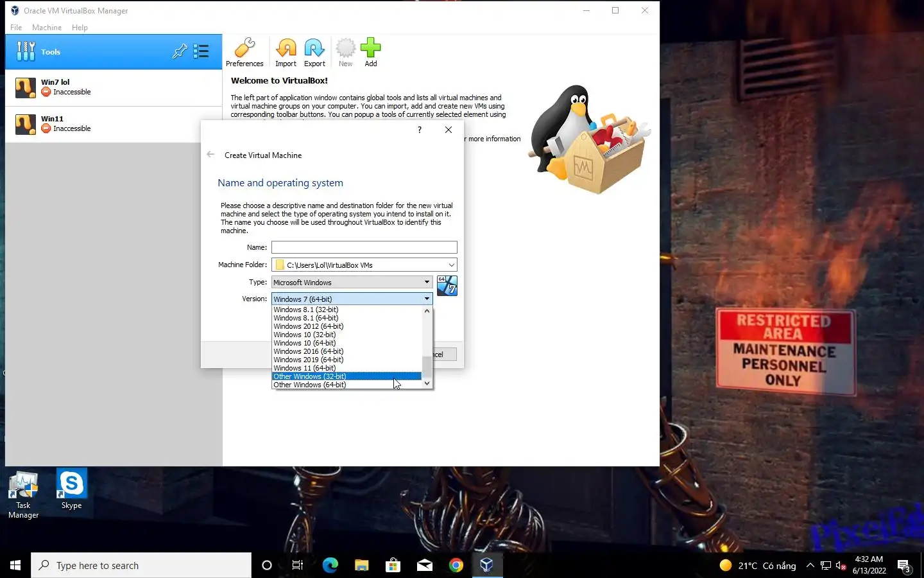Open Skype desktop shortcut
The image size is (924, 578).
tap(71, 490)
